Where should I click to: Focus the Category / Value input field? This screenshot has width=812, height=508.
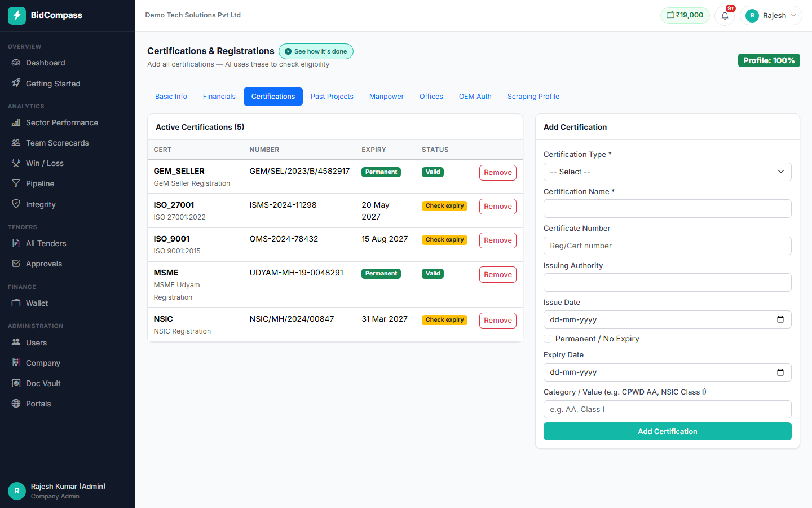pos(667,409)
